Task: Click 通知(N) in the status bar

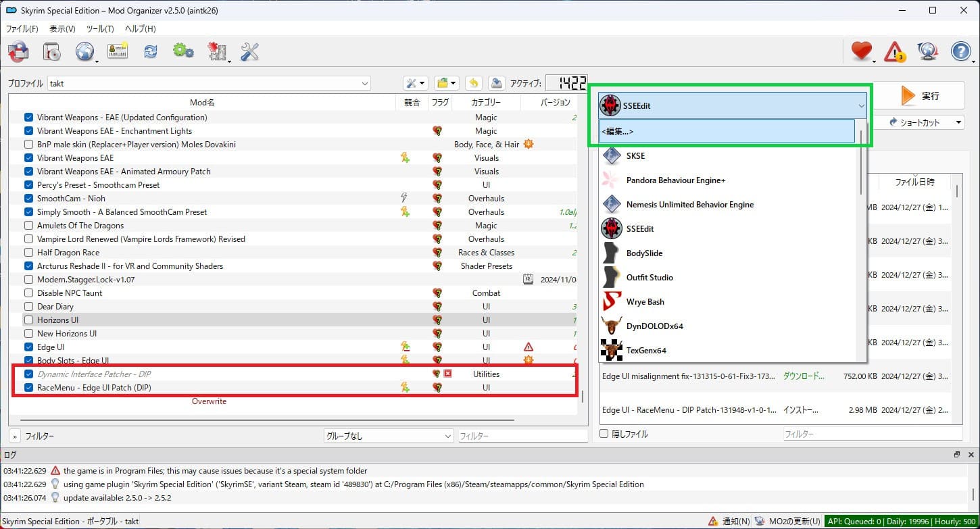Action: (729, 522)
